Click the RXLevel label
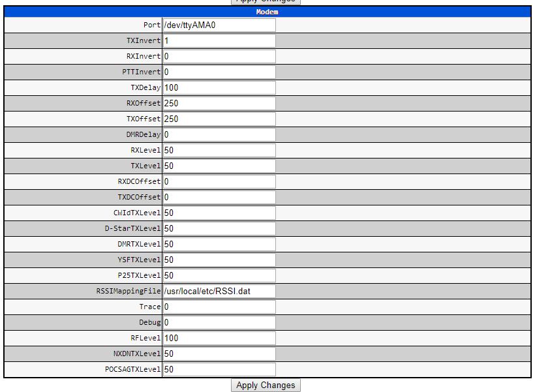The image size is (535, 392). [x=145, y=150]
